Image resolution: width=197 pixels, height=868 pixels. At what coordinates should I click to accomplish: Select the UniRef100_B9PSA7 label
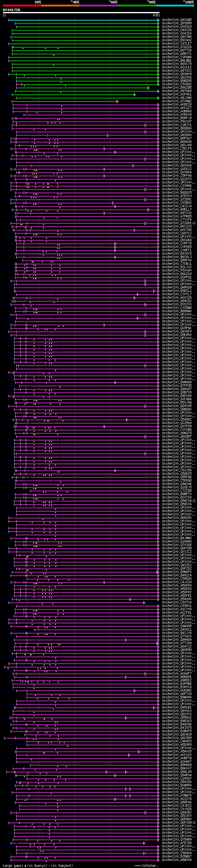(177, 139)
